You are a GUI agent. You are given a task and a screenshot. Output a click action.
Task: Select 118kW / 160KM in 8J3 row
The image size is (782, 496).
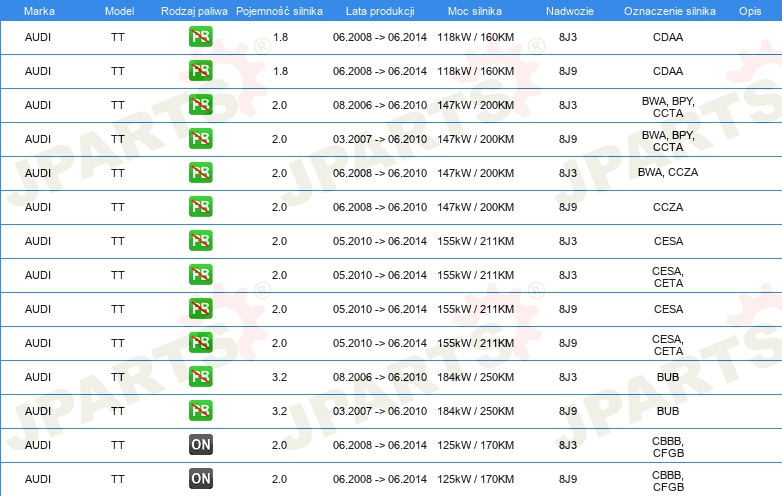[475, 37]
